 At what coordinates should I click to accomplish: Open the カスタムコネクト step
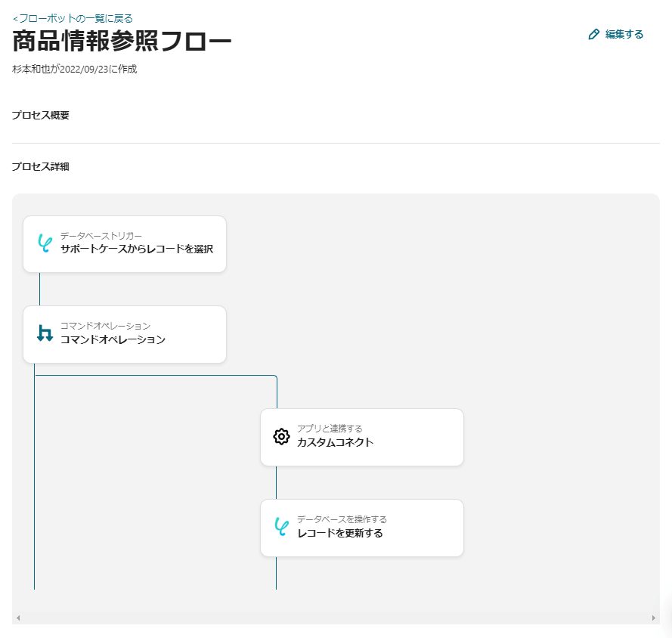(x=335, y=442)
